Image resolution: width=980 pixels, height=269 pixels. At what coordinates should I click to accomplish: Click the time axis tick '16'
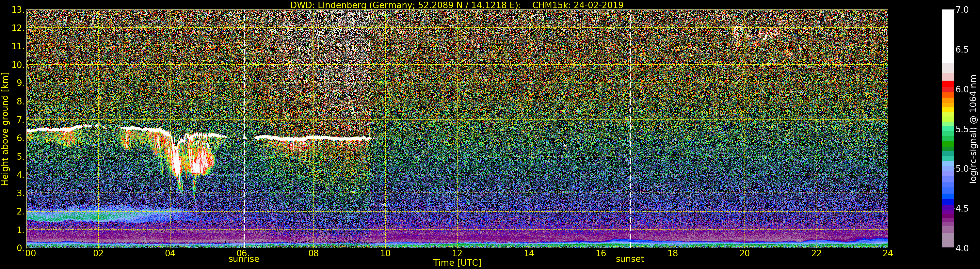[x=601, y=253]
